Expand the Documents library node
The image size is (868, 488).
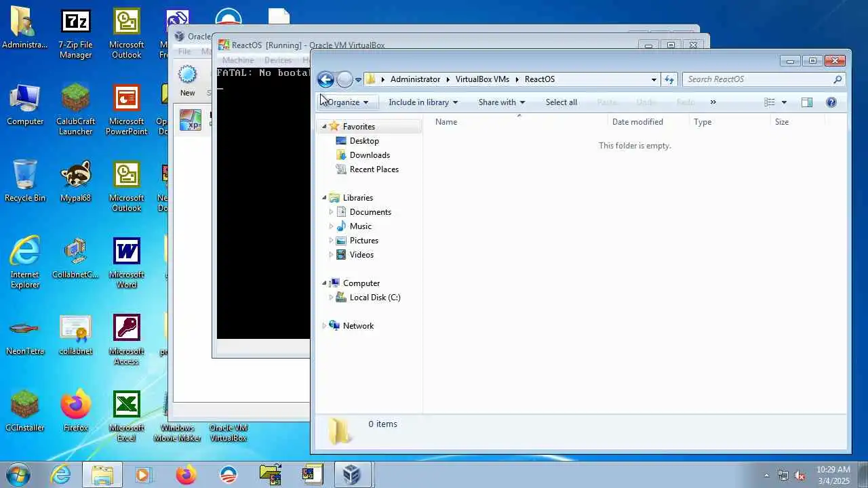(331, 212)
